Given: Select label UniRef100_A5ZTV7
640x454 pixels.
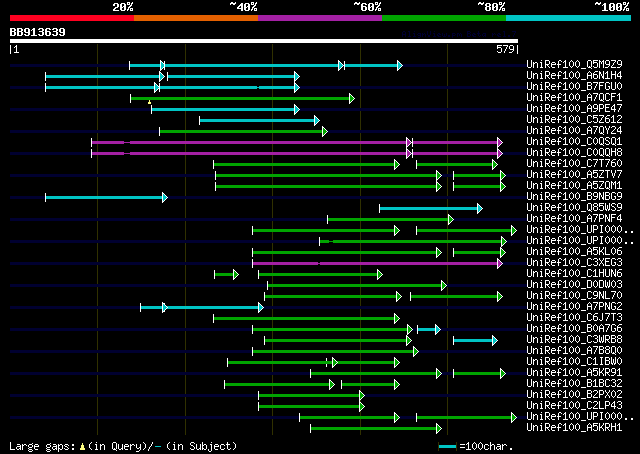Looking at the screenshot, I should click(574, 174).
